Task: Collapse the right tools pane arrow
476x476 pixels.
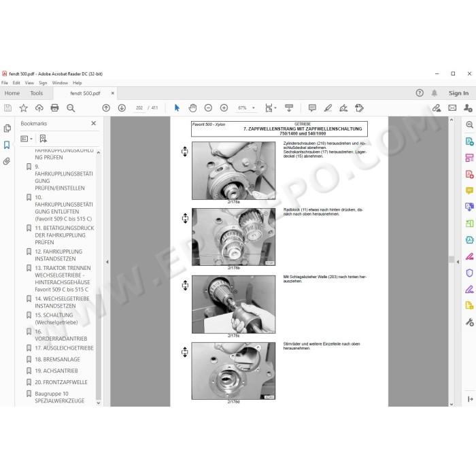Action: pyautogui.click(x=458, y=262)
